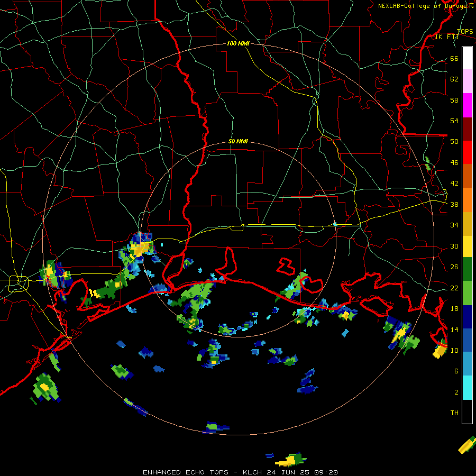Select the dark green swatch on the scale
Image resolution: width=476 pixels, height=476 pixels.
click(467, 269)
